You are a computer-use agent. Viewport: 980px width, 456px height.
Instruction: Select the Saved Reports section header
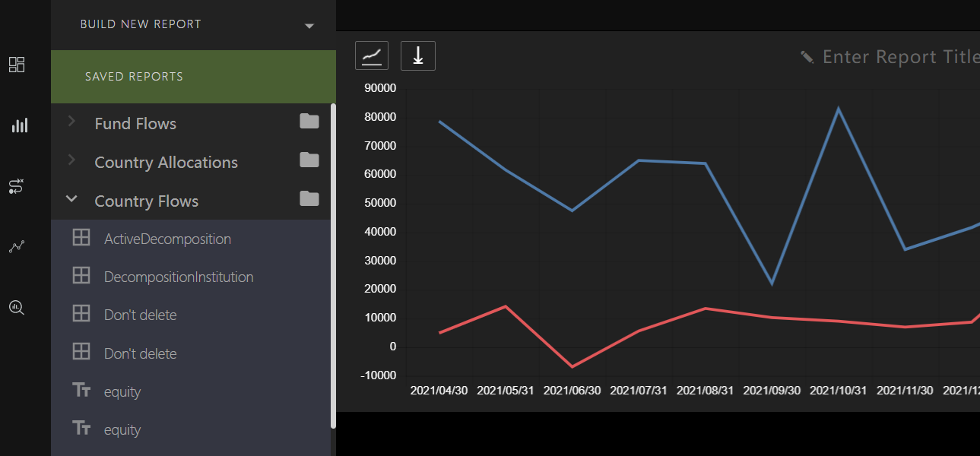pos(193,77)
